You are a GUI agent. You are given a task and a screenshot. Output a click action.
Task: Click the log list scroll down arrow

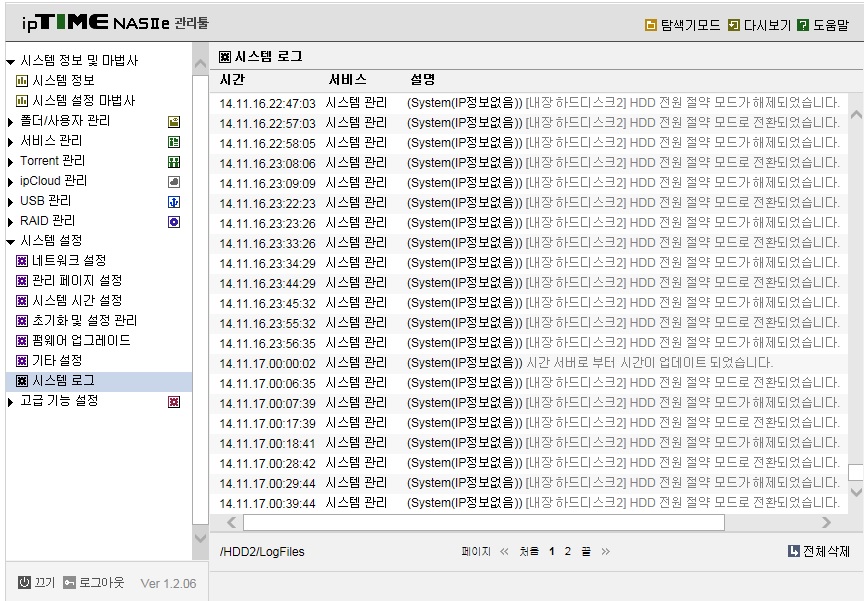[x=856, y=491]
